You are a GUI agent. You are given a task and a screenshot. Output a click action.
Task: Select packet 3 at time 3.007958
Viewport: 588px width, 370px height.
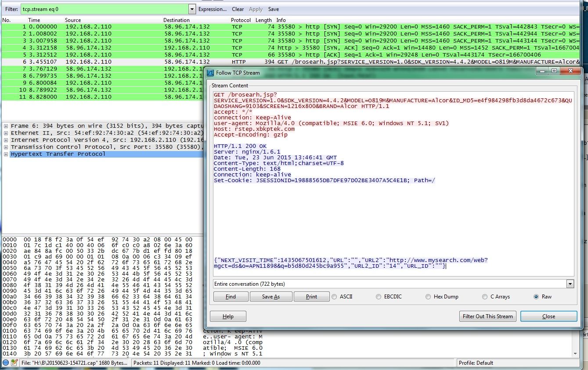(x=290, y=41)
